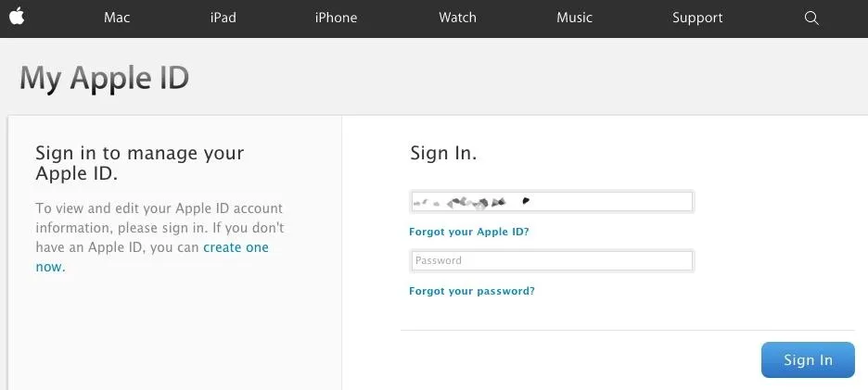The image size is (868, 390).
Task: Click the 'My Apple ID' page heading
Action: click(x=105, y=78)
